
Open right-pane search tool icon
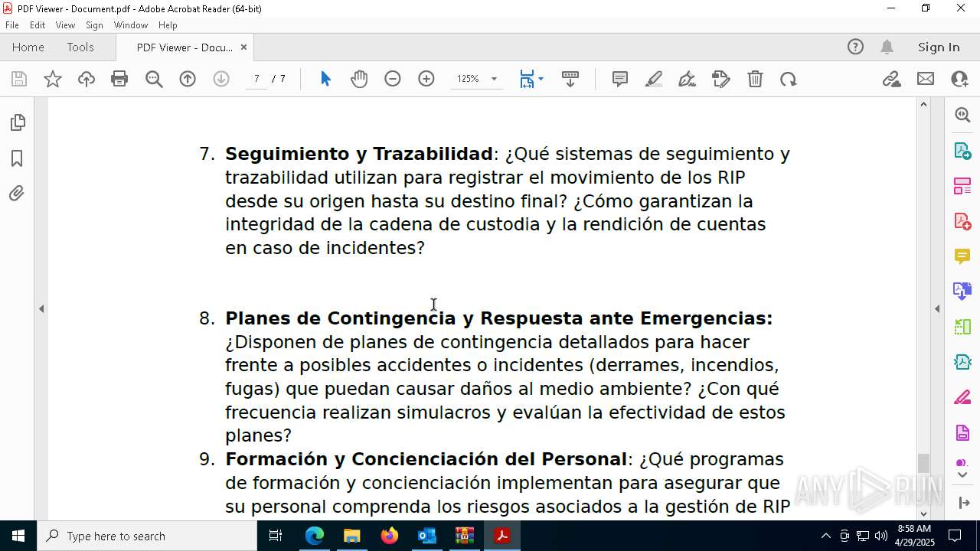(x=962, y=115)
